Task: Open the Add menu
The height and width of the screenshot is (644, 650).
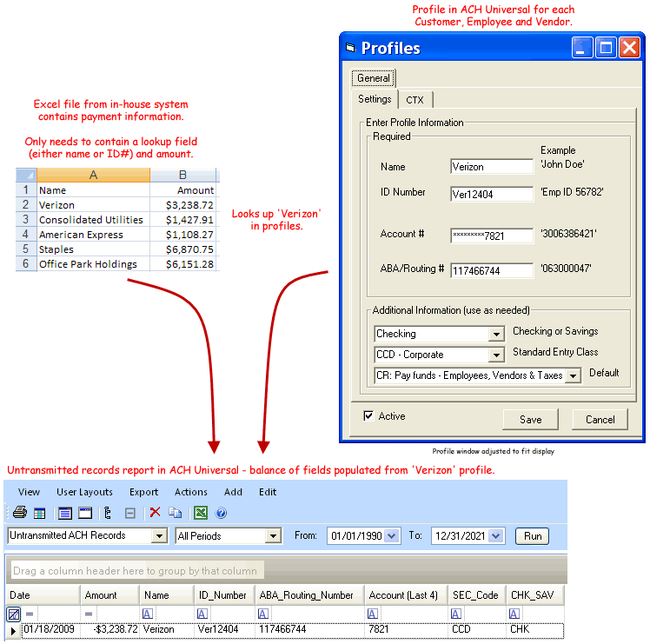Action: coord(233,492)
